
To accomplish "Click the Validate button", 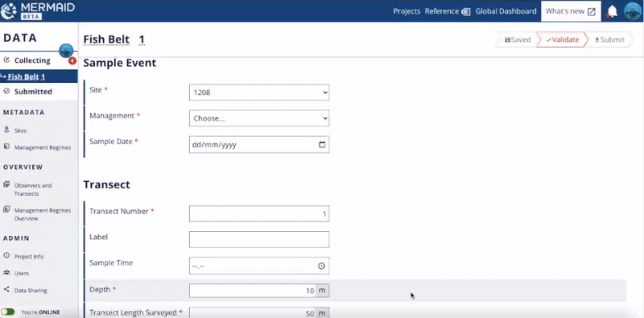I will [562, 40].
